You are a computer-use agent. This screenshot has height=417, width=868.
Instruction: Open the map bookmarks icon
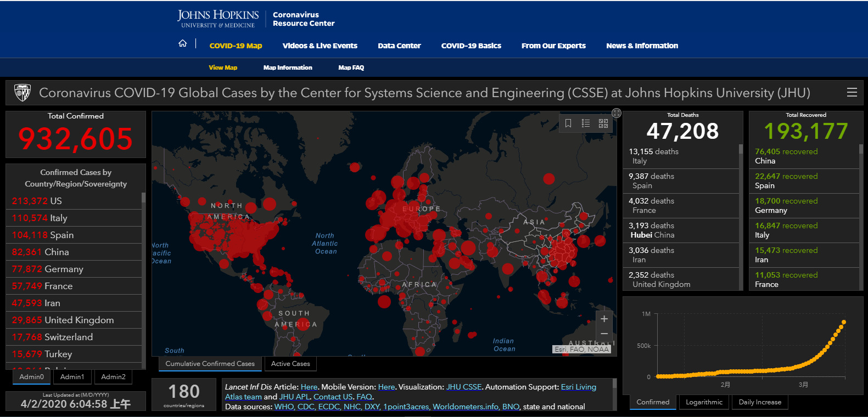pyautogui.click(x=568, y=123)
